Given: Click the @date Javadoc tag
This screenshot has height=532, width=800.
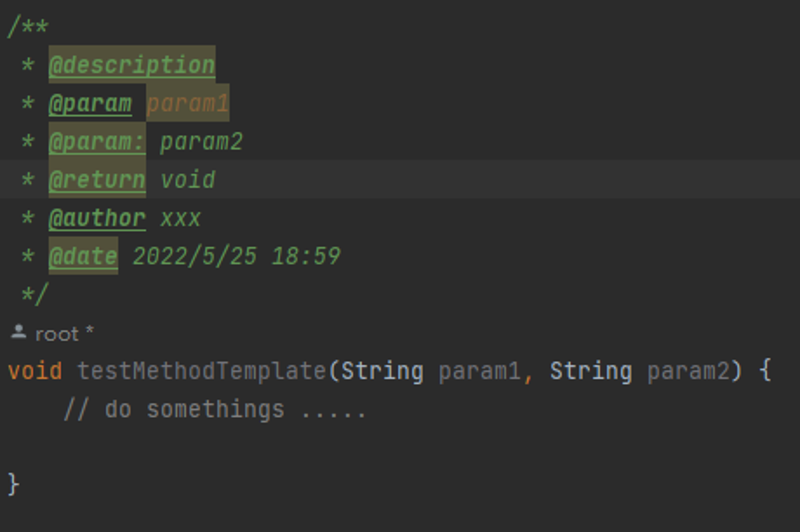Looking at the screenshot, I should (83, 256).
